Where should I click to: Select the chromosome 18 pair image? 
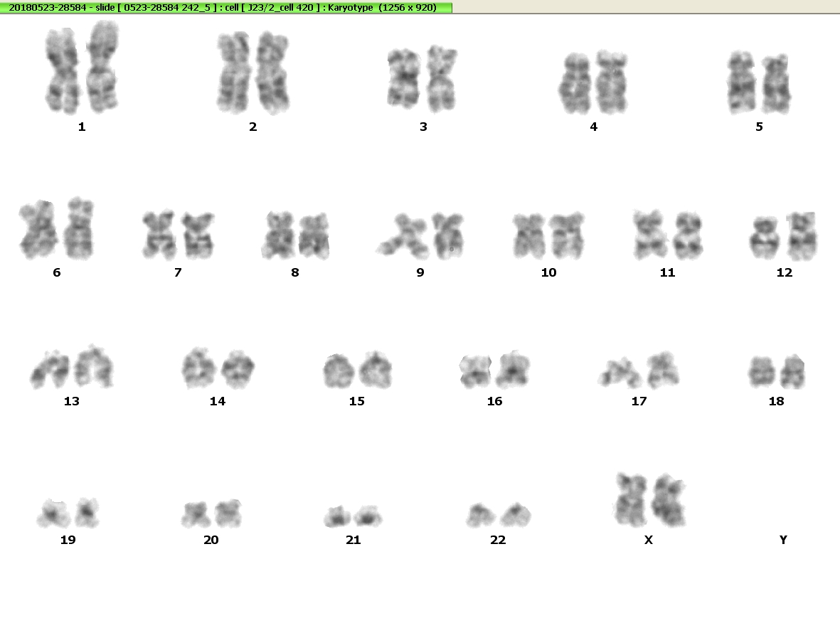pos(776,371)
